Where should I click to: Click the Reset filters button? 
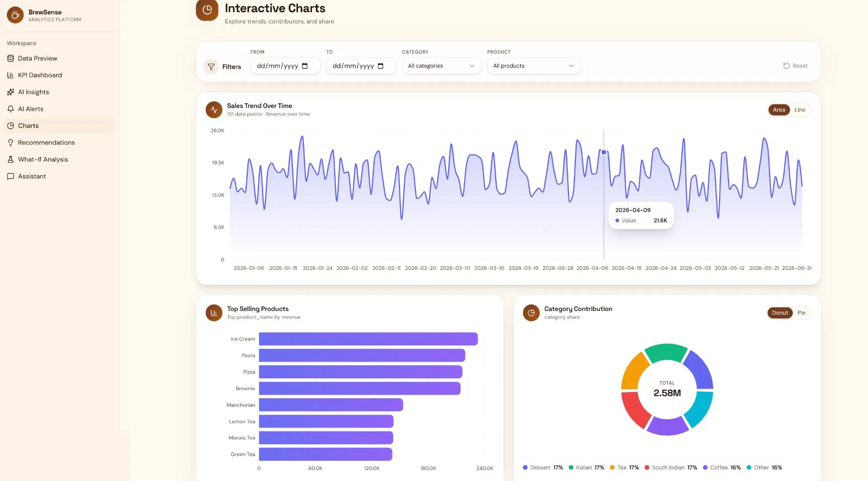pos(795,66)
